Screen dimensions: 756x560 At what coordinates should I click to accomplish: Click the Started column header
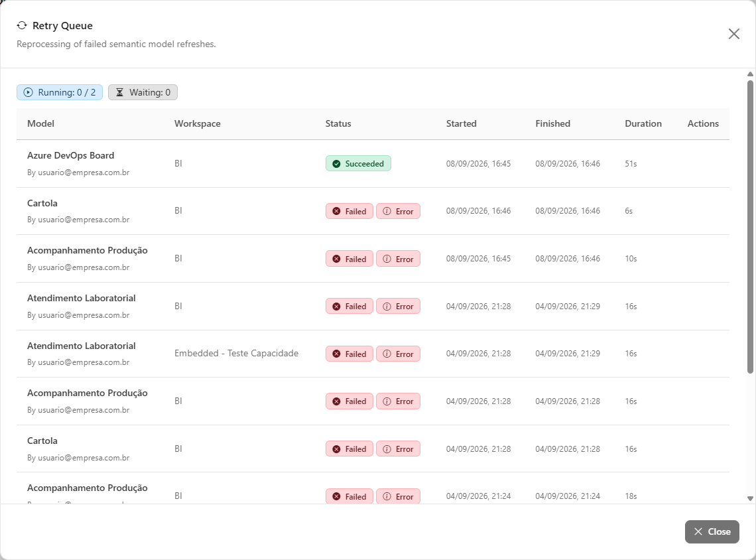point(461,123)
